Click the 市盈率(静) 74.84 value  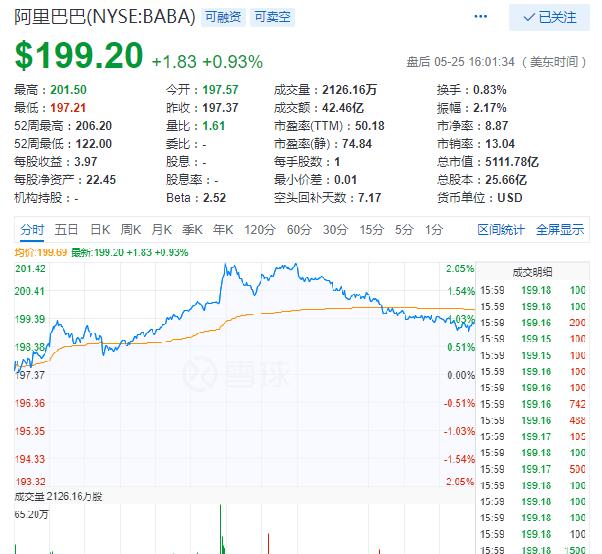coord(357,144)
